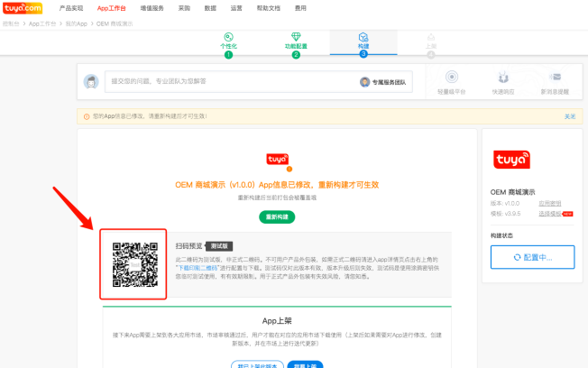The image size is (588, 368).
Task: Click the spinner icon in 配置中 button
Action: click(x=517, y=257)
